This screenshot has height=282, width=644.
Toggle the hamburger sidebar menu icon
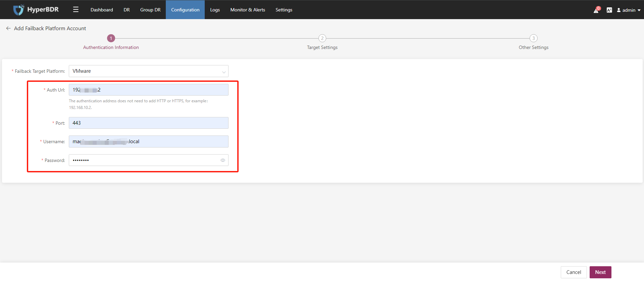(76, 10)
